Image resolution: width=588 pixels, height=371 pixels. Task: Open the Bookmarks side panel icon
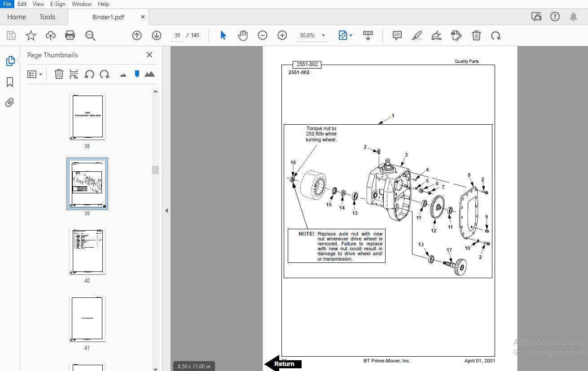coord(10,82)
